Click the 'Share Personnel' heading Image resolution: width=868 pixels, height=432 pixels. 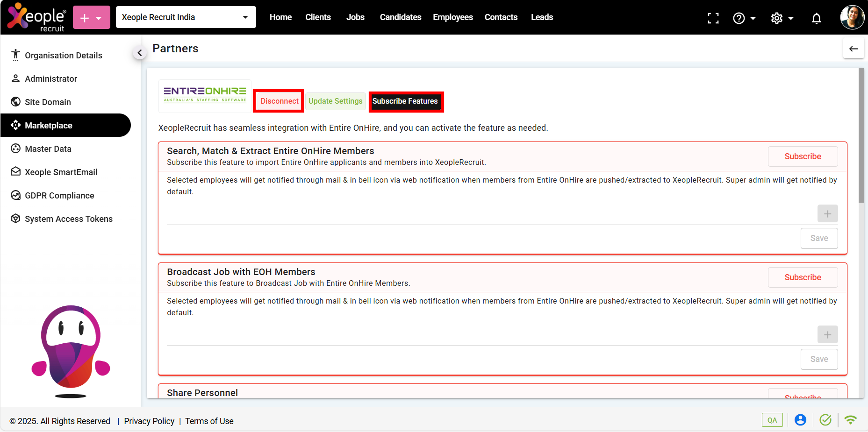(x=202, y=393)
